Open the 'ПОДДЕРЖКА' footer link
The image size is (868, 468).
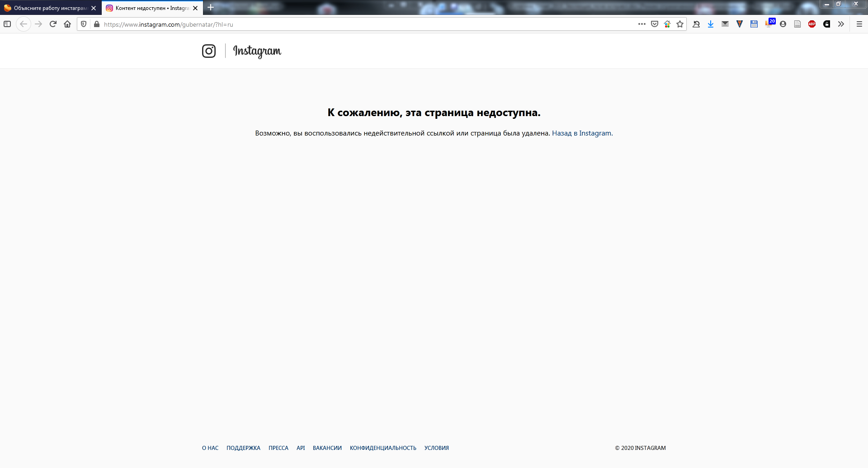[243, 448]
